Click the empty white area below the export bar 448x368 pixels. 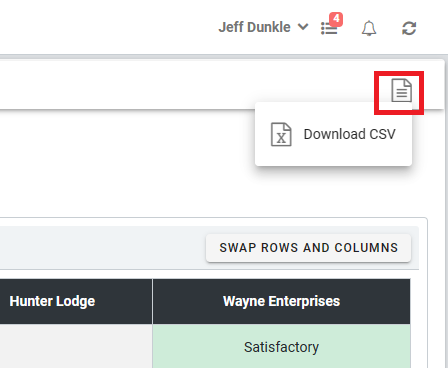[x=127, y=163]
